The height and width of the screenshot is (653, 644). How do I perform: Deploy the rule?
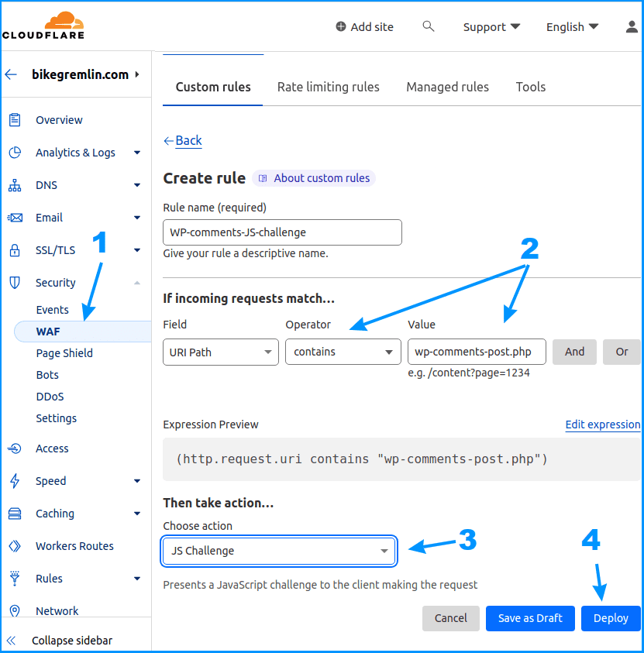click(611, 618)
